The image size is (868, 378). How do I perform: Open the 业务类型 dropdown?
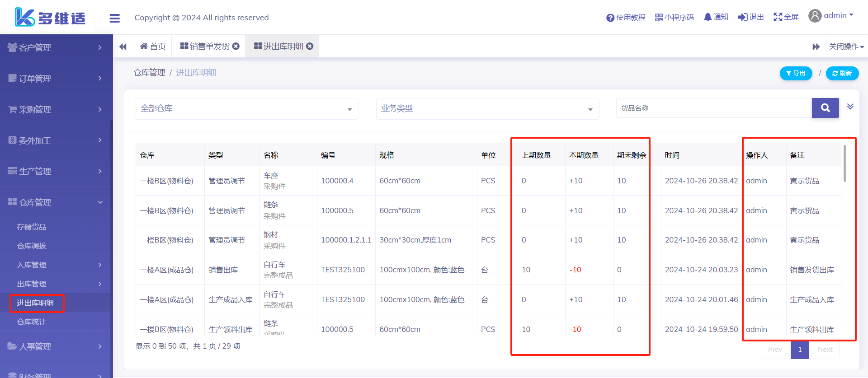click(487, 109)
